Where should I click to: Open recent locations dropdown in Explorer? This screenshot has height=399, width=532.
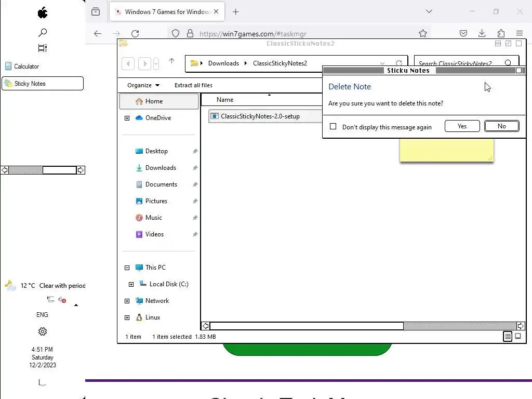click(156, 63)
